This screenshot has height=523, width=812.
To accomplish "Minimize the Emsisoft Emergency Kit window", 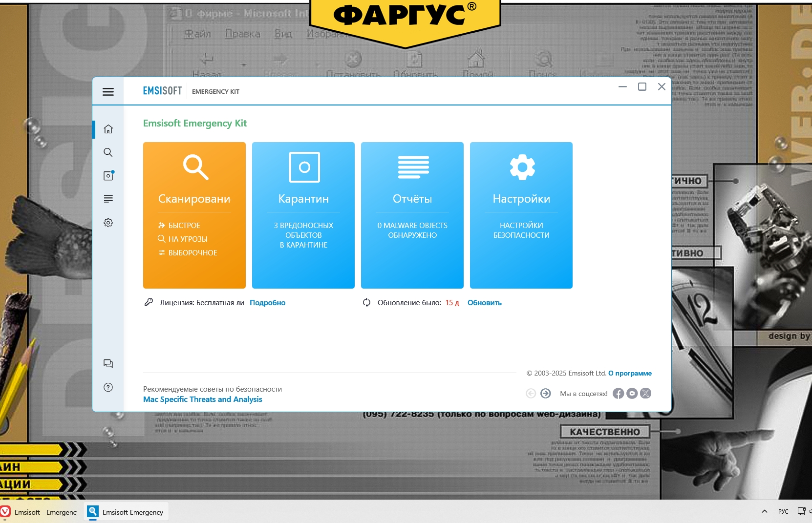I will 622,86.
